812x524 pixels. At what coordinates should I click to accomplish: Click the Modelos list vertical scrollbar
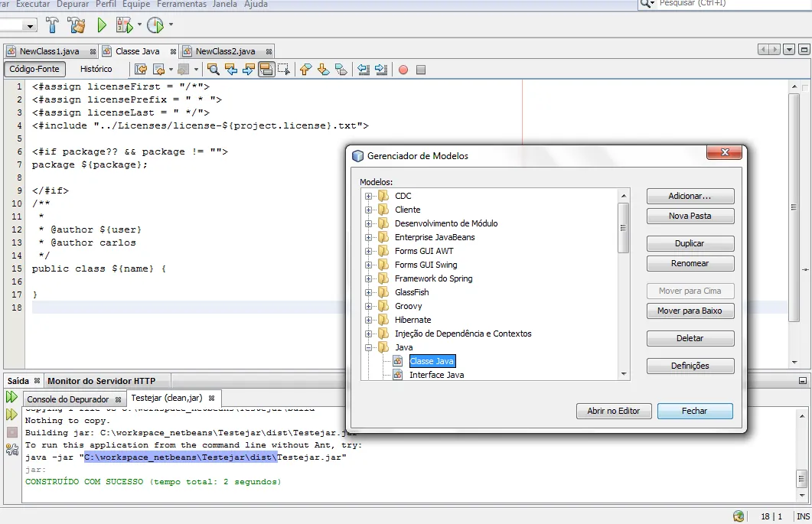(x=624, y=227)
